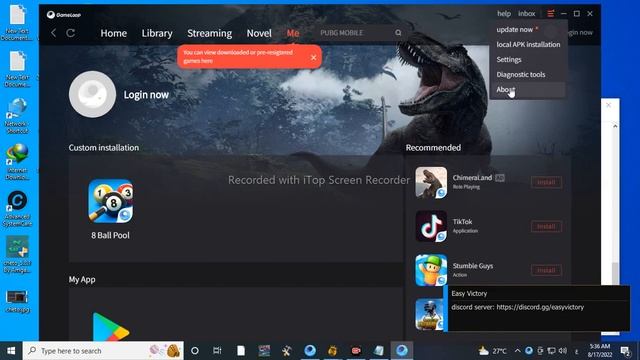Click the help link in title bar

tap(504, 13)
